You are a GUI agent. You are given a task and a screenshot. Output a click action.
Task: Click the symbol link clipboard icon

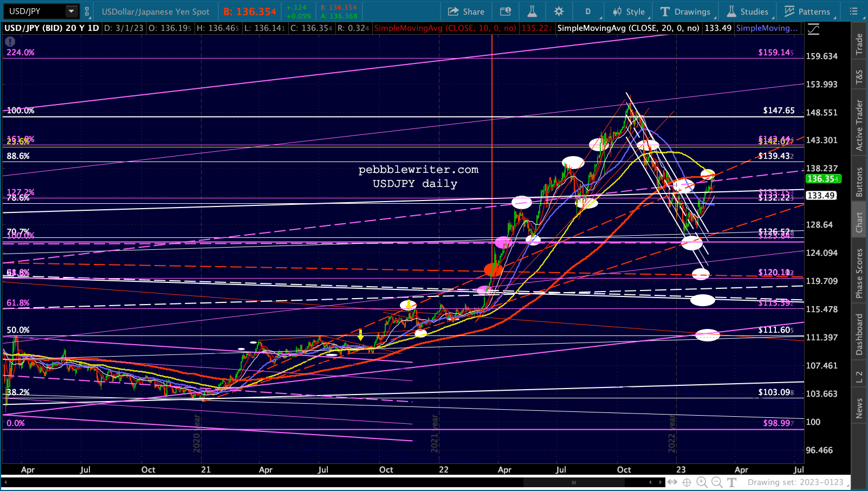point(87,11)
